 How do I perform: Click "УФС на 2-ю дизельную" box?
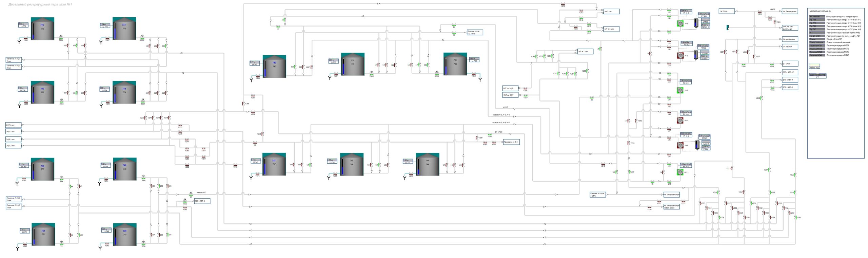tap(790, 27)
